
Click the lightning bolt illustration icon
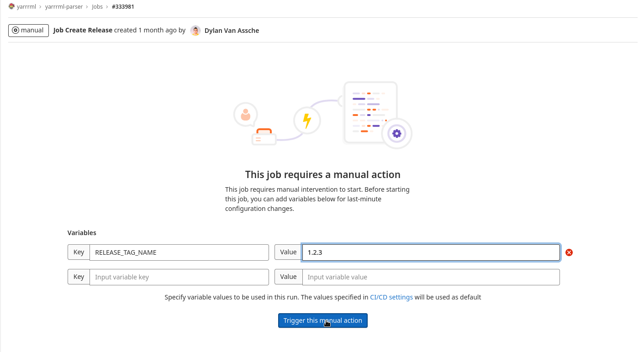(x=307, y=121)
